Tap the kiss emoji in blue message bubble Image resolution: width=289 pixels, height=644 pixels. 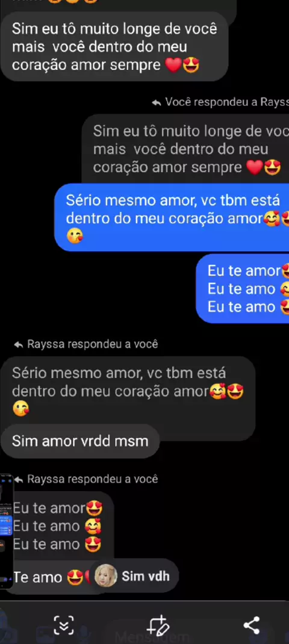tap(75, 236)
